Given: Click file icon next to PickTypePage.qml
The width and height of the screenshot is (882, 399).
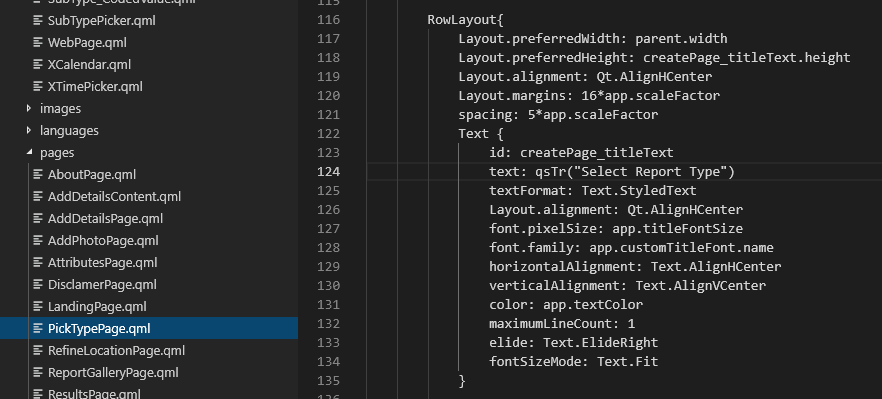Looking at the screenshot, I should coord(38,329).
